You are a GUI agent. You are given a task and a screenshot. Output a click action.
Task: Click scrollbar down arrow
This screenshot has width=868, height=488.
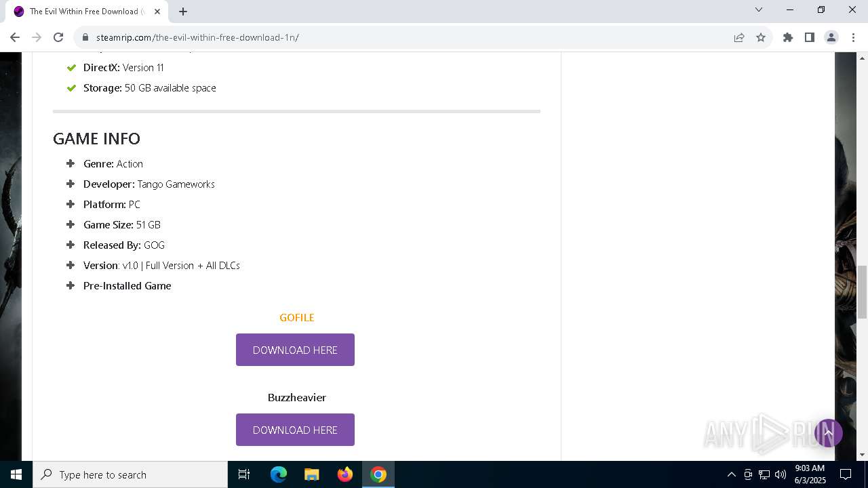pos(862,454)
